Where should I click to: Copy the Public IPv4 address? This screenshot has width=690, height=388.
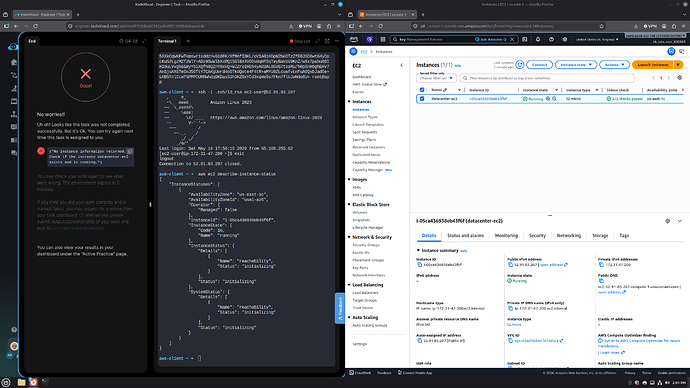point(510,265)
